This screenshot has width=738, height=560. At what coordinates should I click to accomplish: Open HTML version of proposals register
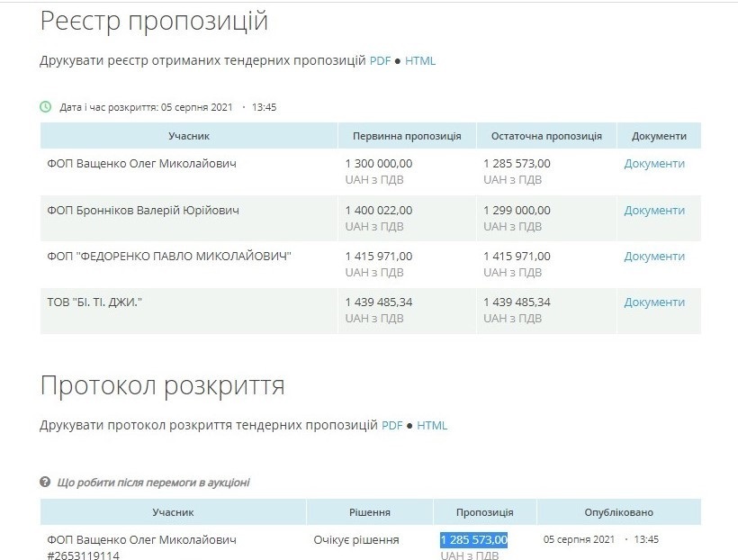(419, 60)
